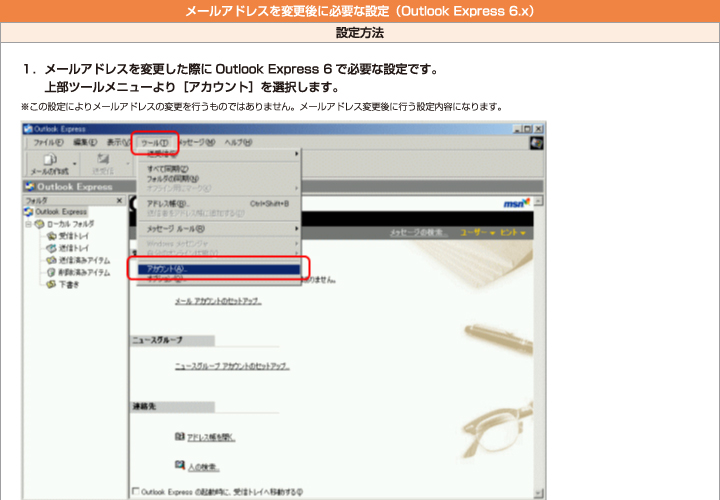
Task: Toggle the start-in-inbox checkbox at the bottom
Action: coord(135,491)
